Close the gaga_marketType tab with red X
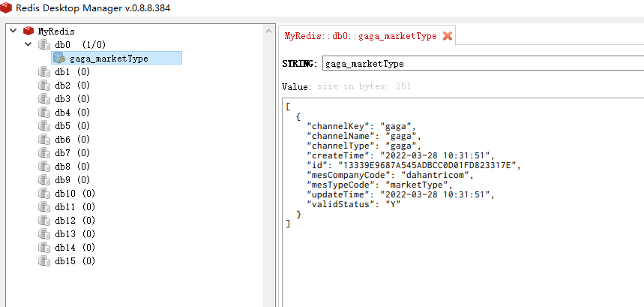644x307 pixels. point(448,36)
